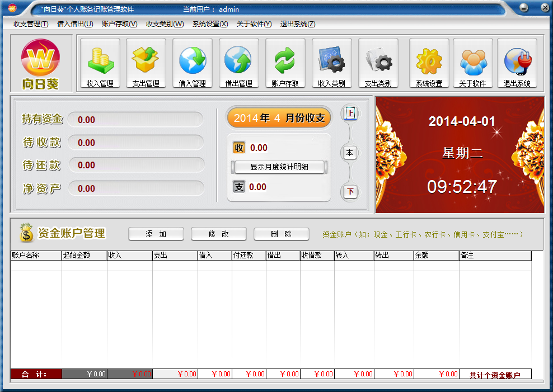Click 显示月度统计明细 to show monthly details
Viewport: 553px width, 392px height.
pyautogui.click(x=278, y=167)
